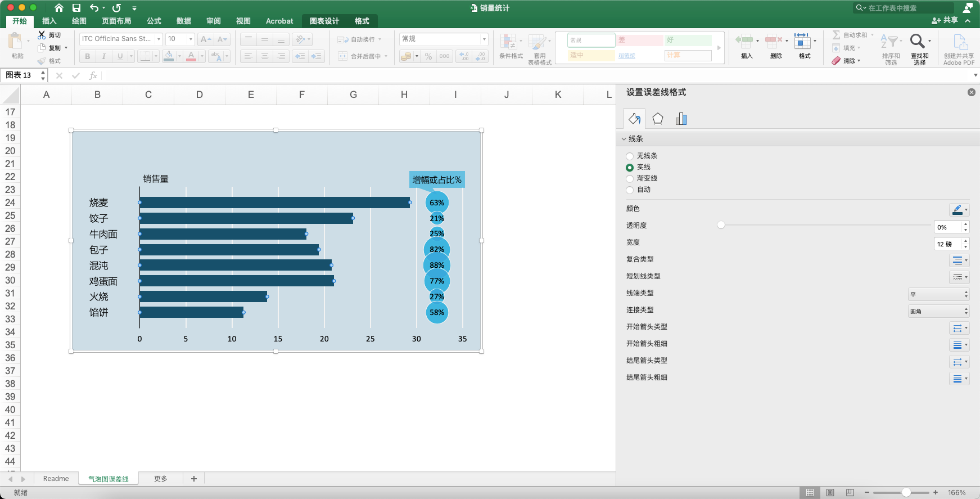Click the Paste clipboard icon
The height and width of the screenshot is (499, 980).
point(15,41)
